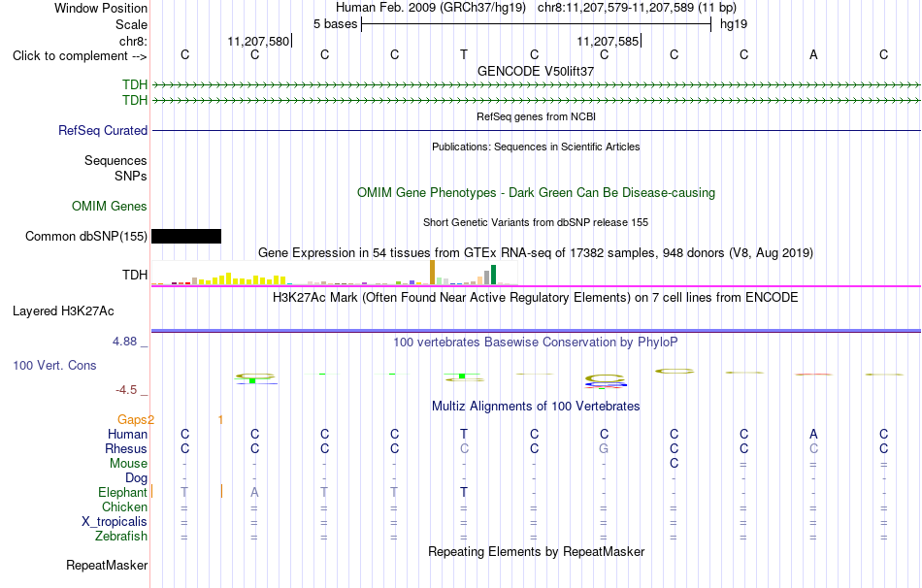This screenshot has width=922, height=588.
Task: Click the Common dbSNP(155) label
Action: click(86, 237)
